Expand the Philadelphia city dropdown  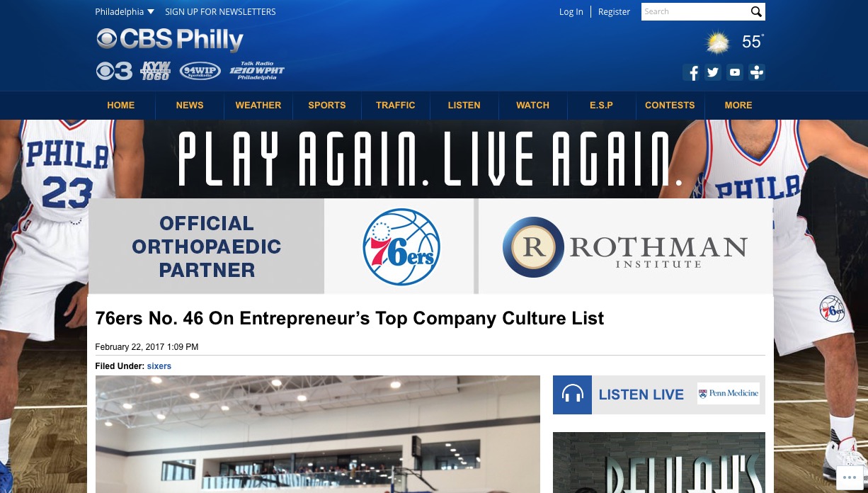tap(125, 12)
